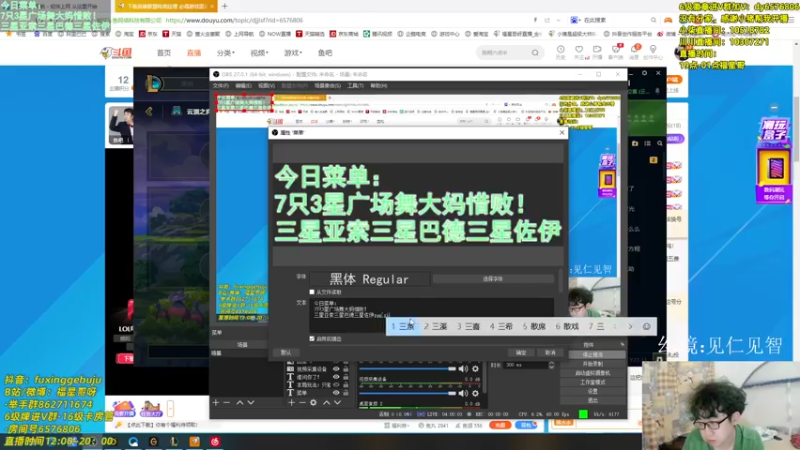Mute the upper mixer channel speaker icon
The width and height of the screenshot is (800, 450).
(x=463, y=368)
